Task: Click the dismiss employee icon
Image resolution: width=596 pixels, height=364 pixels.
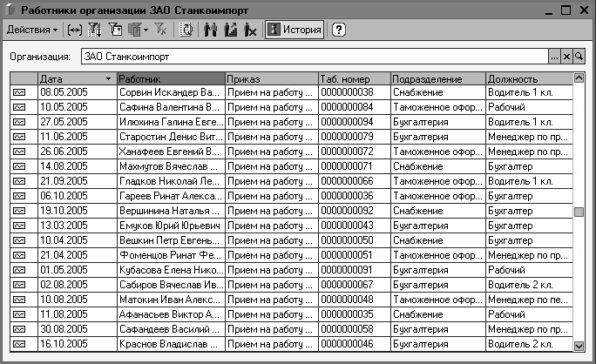Action: 250,30
